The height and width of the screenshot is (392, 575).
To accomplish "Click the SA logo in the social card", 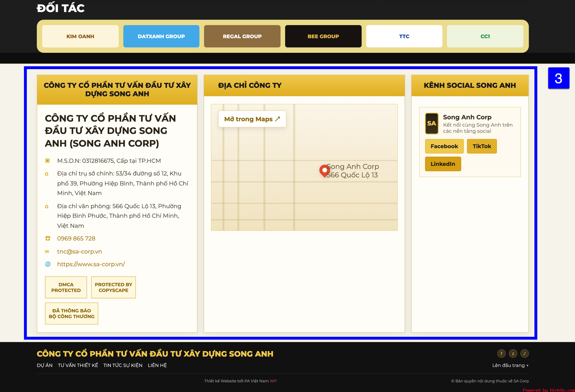I will (432, 124).
